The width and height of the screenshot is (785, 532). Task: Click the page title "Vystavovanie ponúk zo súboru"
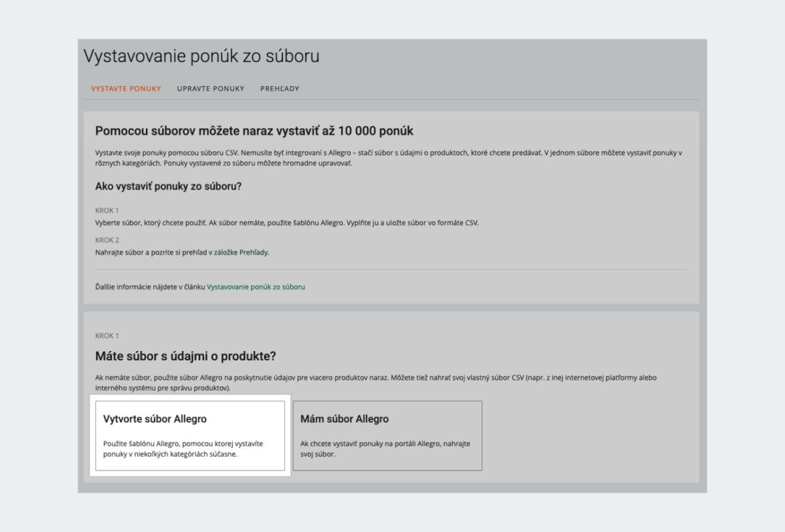pos(201,56)
